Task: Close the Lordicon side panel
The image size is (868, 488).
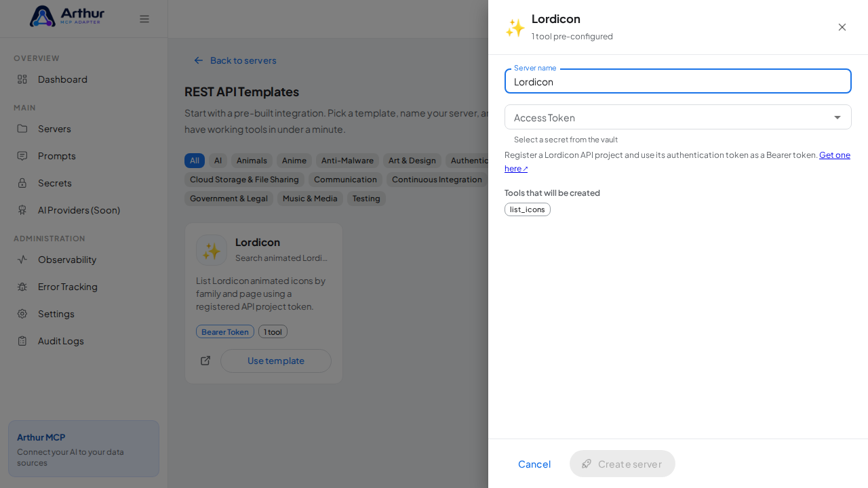Action: point(842,27)
